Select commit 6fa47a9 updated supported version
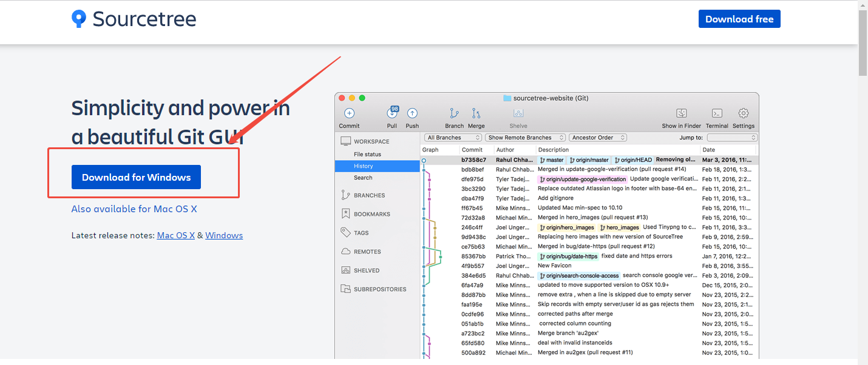 pyautogui.click(x=589, y=285)
